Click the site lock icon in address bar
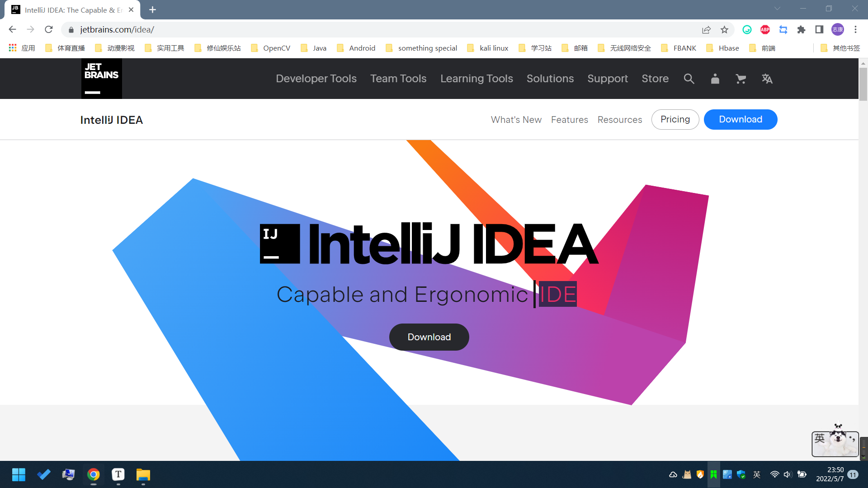This screenshot has height=488, width=868. pos(71,29)
